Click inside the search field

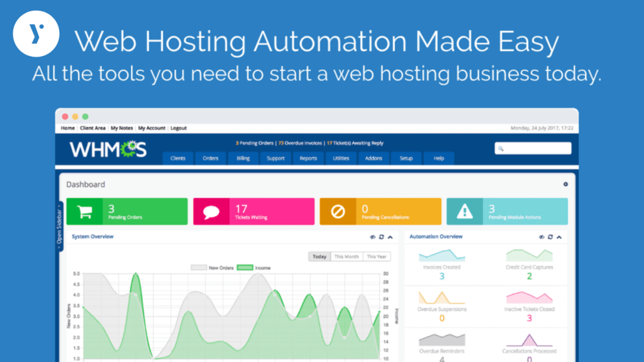pos(533,147)
